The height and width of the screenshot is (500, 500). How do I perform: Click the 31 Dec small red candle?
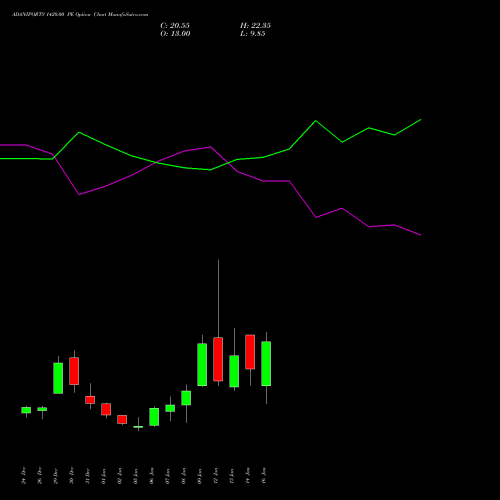[90, 400]
